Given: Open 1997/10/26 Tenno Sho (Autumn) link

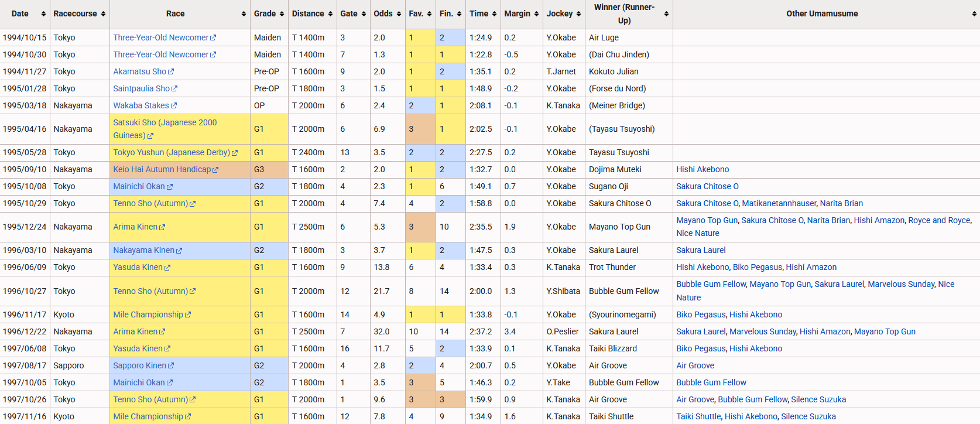Looking at the screenshot, I should pos(150,399).
